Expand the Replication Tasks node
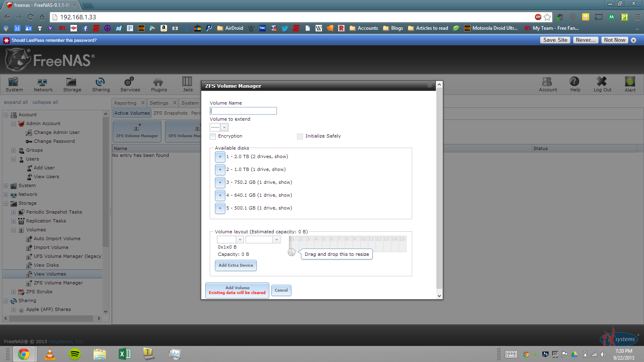Viewport: 644px width, 362px height. [x=13, y=221]
